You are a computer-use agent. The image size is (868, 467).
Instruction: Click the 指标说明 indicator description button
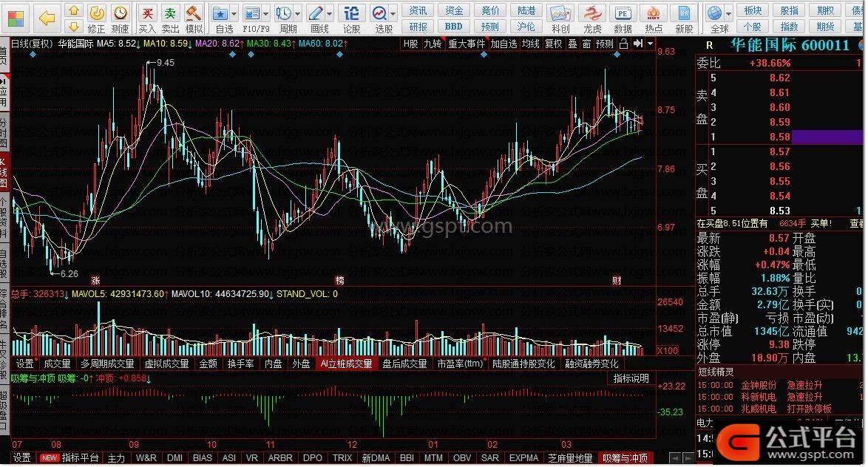pyautogui.click(x=631, y=378)
